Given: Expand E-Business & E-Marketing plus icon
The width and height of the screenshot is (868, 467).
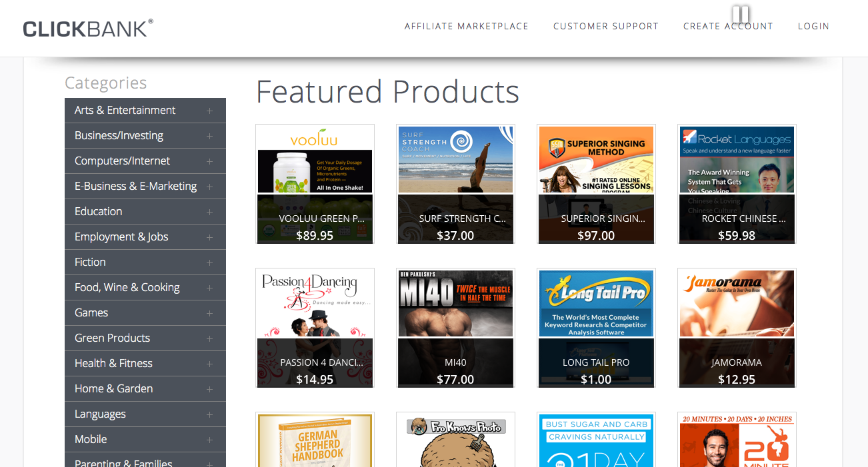Looking at the screenshot, I should [x=209, y=187].
